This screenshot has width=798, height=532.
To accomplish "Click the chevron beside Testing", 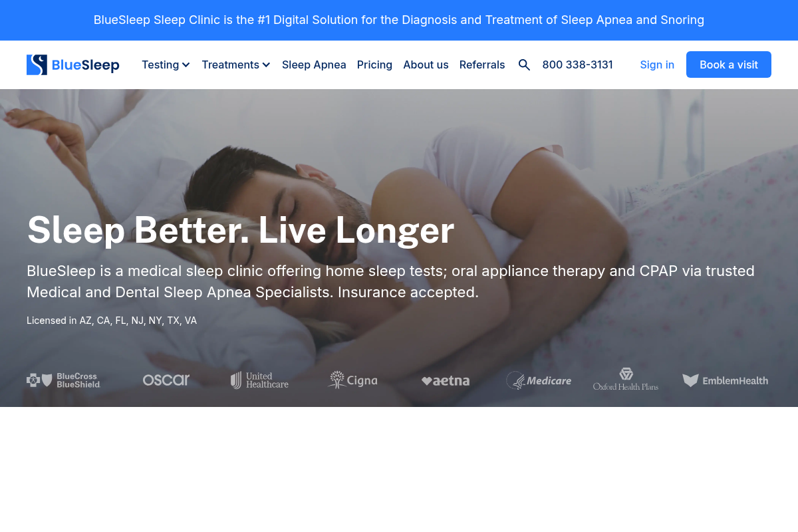I will coord(186,65).
